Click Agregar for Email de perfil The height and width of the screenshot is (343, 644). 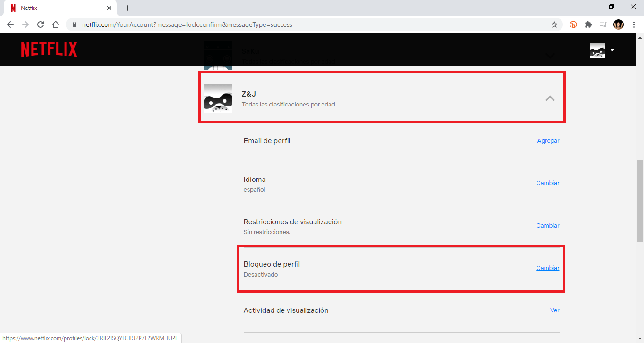click(x=548, y=141)
